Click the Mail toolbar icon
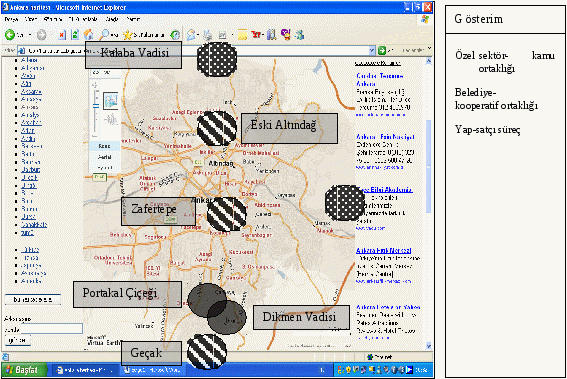 (x=191, y=35)
